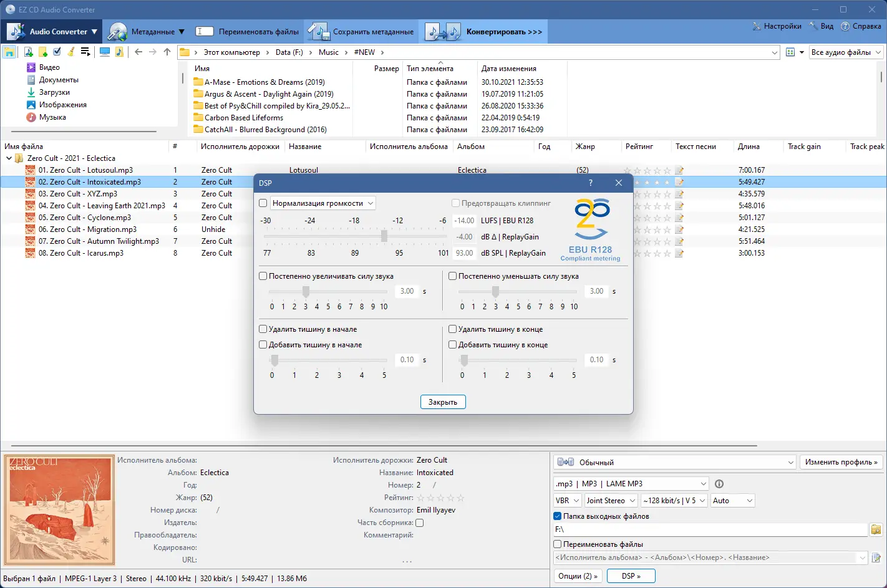Click the add files icon in toolbar
Image resolution: width=887 pixels, height=588 pixels.
(x=28, y=52)
